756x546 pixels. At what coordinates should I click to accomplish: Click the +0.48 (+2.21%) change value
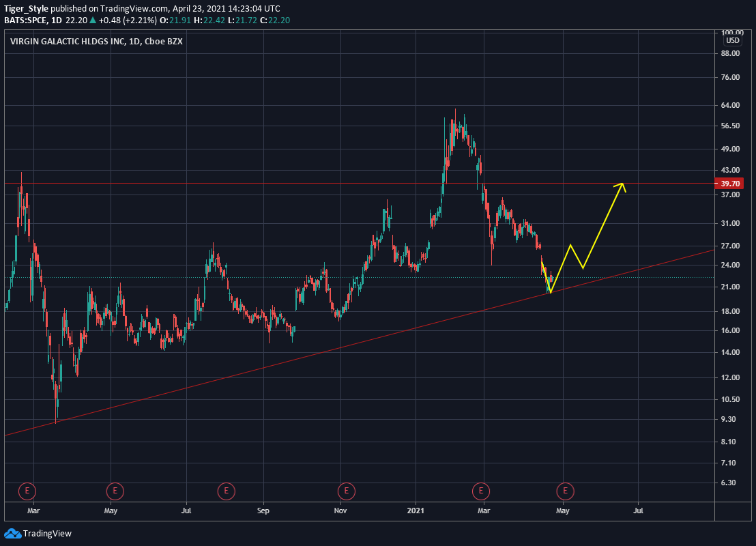[128, 20]
